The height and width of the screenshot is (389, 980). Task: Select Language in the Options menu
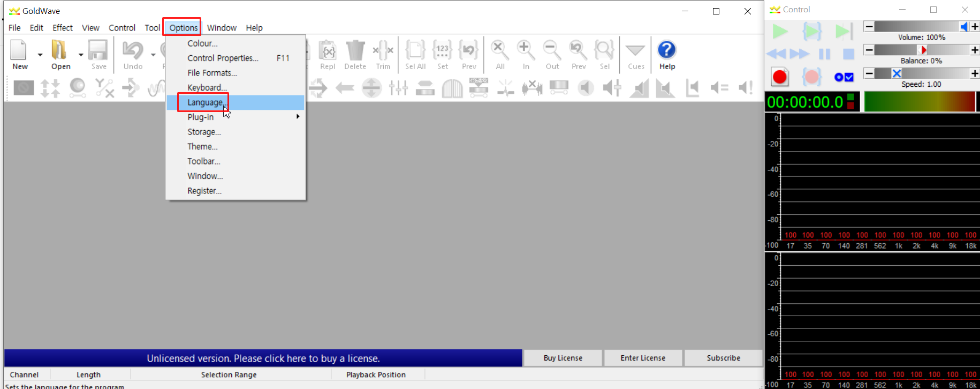[235, 102]
